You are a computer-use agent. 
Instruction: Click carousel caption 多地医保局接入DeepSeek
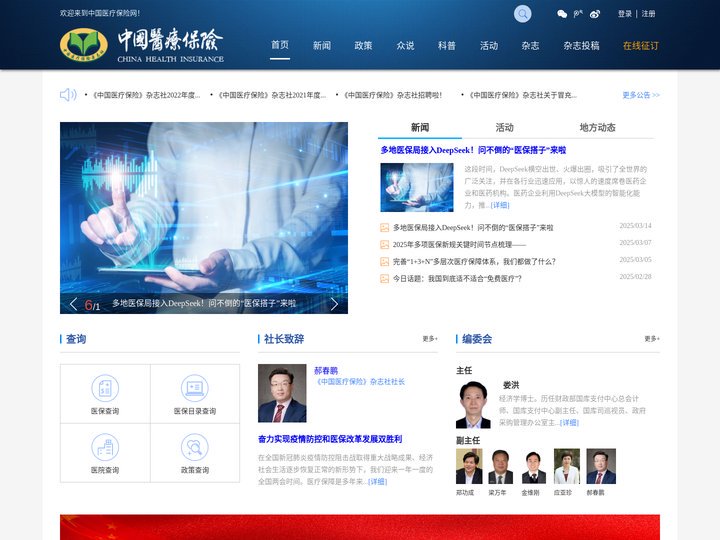point(204,304)
